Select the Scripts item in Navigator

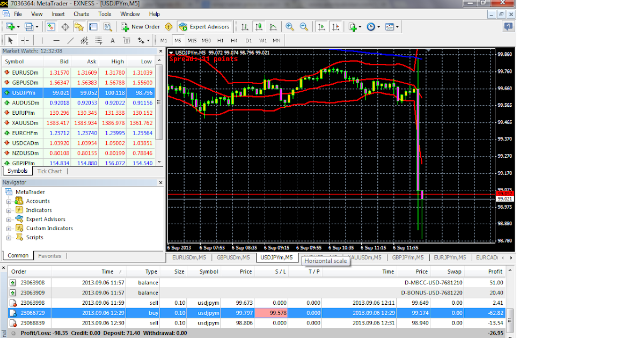tap(34, 237)
